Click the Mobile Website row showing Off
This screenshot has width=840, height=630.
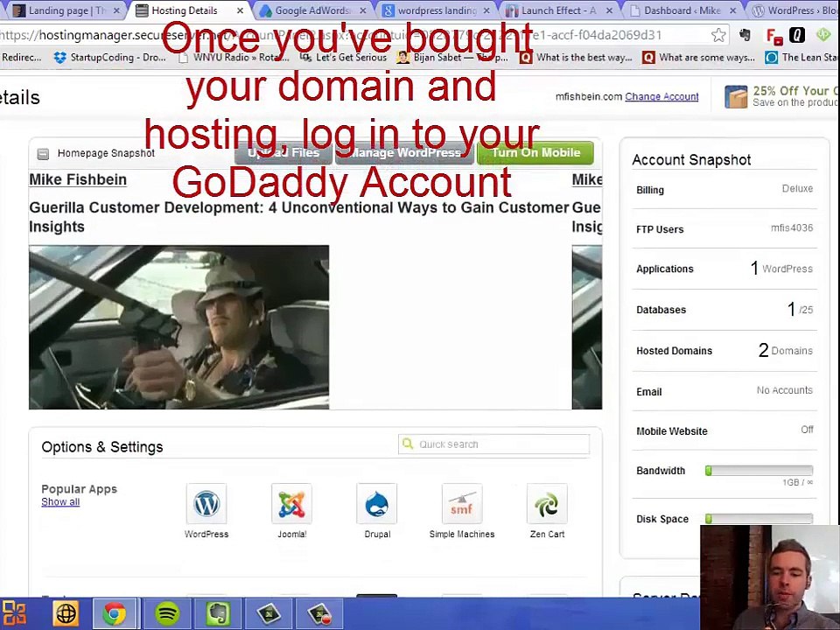[x=724, y=430]
